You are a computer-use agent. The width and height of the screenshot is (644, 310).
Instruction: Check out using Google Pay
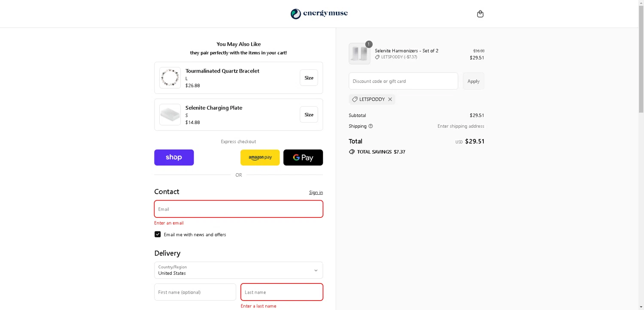[303, 157]
